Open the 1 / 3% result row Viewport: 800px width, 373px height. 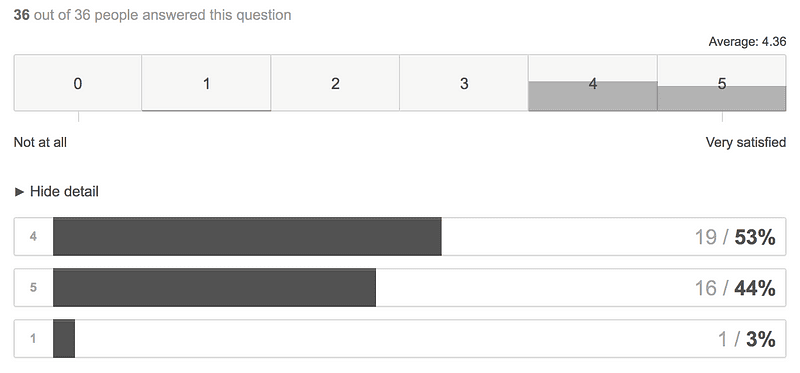[x=400, y=338]
